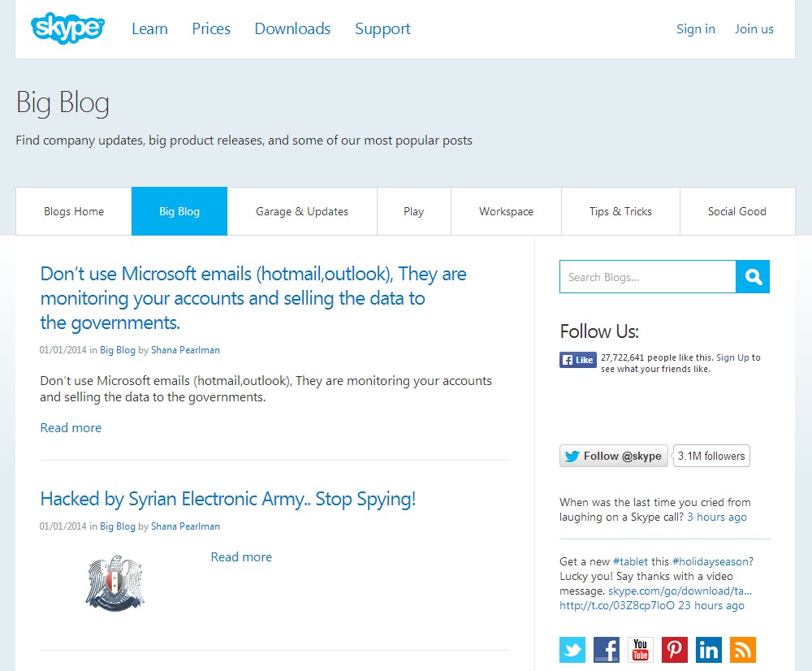Click the 01/01/2014 date on first post
812x671 pixels.
point(63,350)
